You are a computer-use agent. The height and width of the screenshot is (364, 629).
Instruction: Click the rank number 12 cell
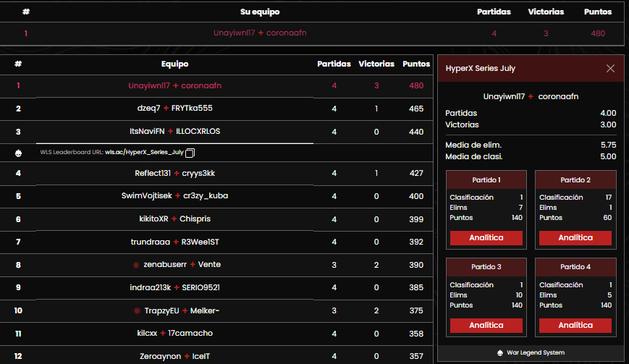pyautogui.click(x=18, y=356)
